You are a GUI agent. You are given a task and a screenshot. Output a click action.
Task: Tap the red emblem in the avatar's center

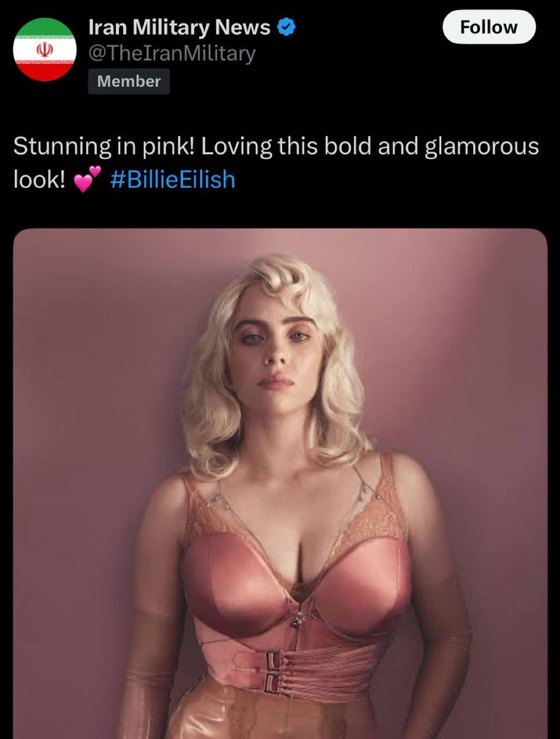pos(44,47)
